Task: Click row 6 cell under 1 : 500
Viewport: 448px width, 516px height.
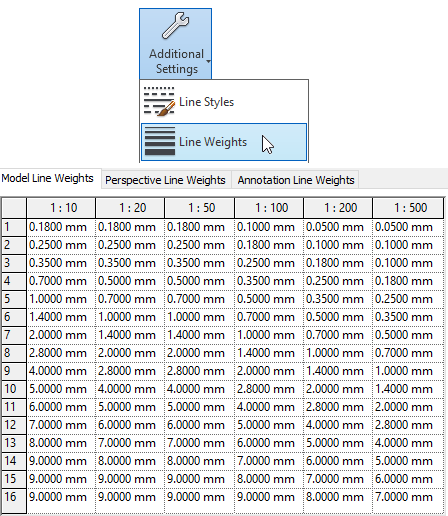Action: [x=408, y=317]
